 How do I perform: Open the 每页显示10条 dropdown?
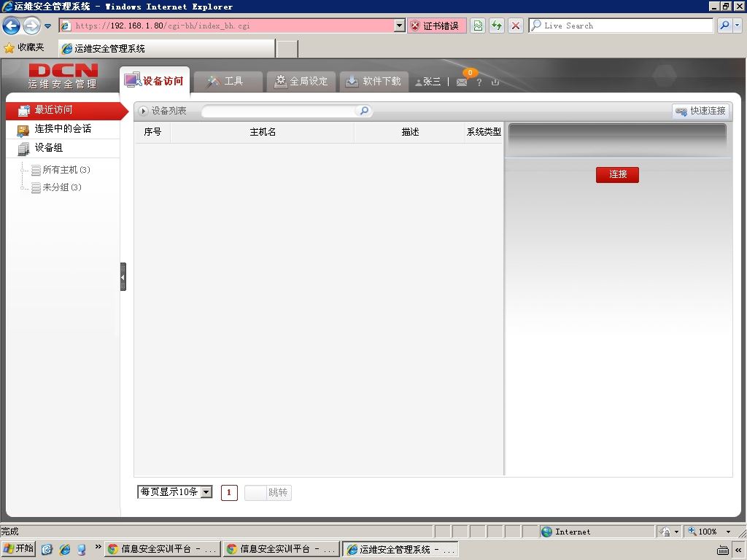click(x=175, y=492)
